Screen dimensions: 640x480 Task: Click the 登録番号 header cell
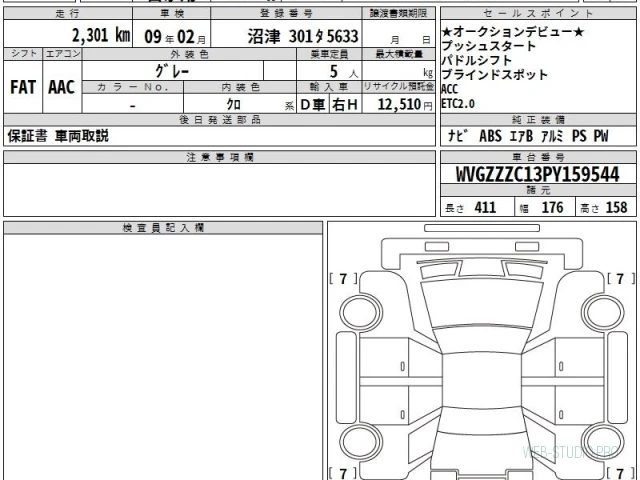pyautogui.click(x=287, y=13)
